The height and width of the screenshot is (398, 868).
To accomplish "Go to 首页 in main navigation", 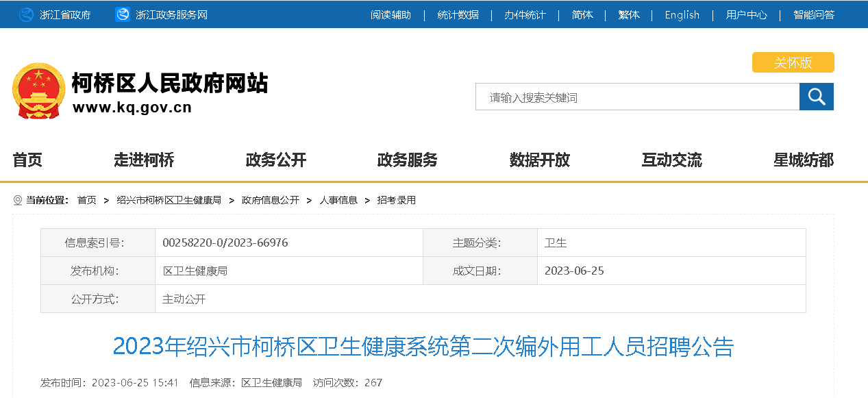I will pyautogui.click(x=27, y=160).
